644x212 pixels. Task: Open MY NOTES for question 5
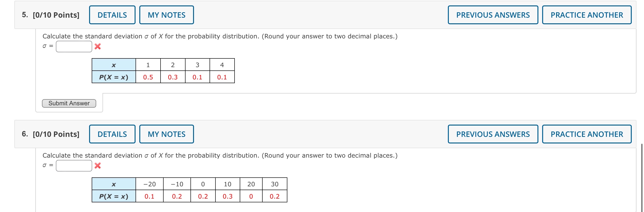point(166,15)
